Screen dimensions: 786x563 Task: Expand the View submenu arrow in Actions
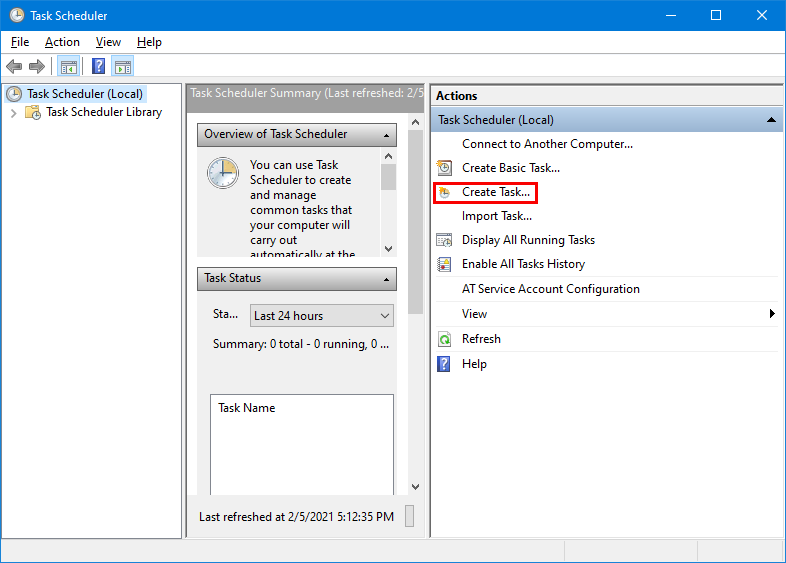click(x=772, y=313)
